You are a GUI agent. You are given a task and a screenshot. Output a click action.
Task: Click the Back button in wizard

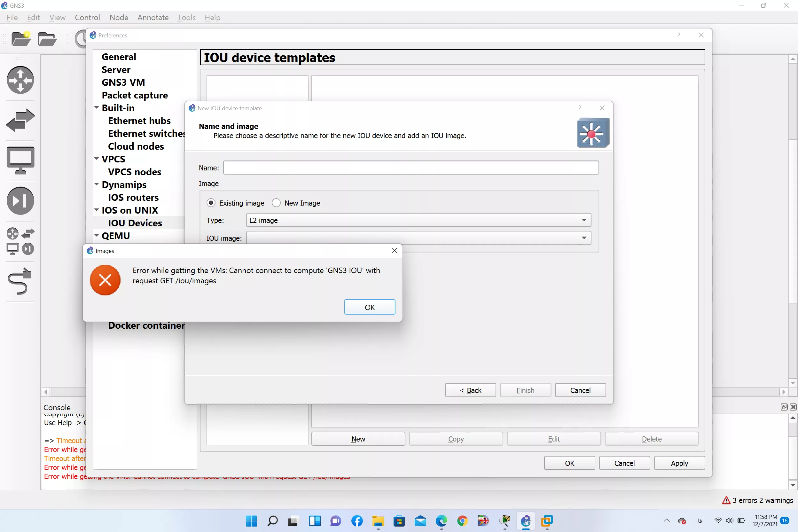point(470,390)
